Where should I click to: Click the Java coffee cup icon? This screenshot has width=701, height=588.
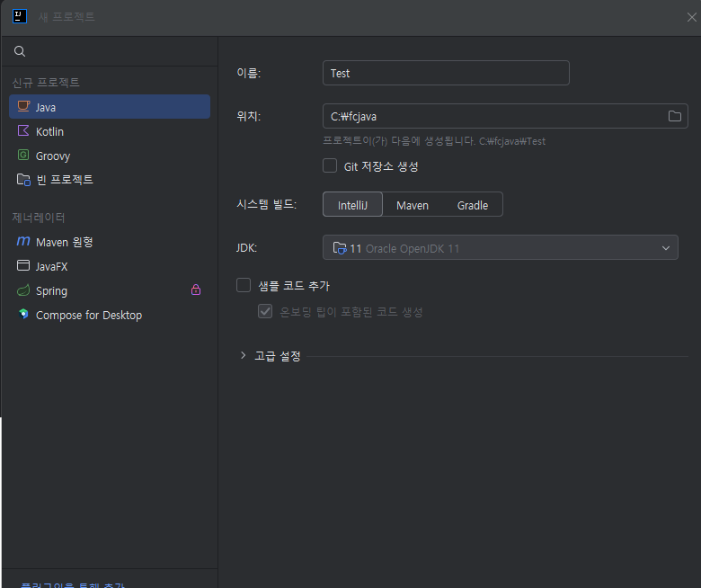(x=23, y=106)
